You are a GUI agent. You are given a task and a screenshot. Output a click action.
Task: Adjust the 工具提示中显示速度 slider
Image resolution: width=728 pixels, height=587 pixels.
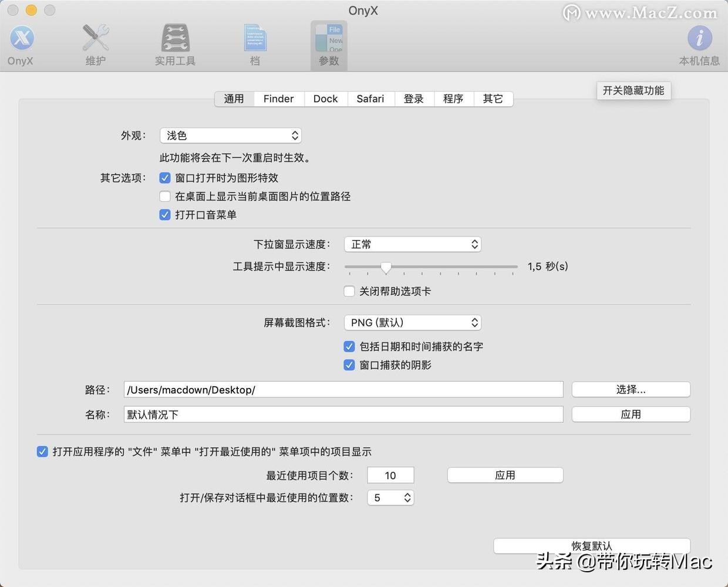[x=386, y=268]
